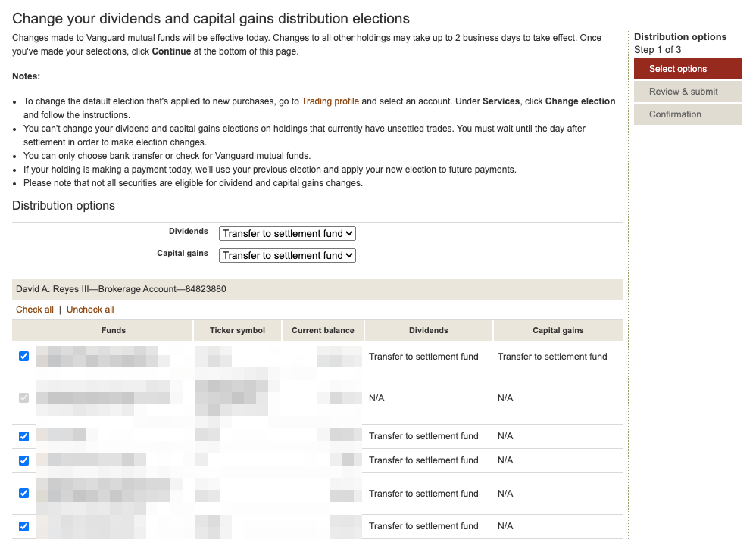This screenshot has height=539, width=756.
Task: Click the greyed-out checkbox in second fund row
Action: (23, 397)
